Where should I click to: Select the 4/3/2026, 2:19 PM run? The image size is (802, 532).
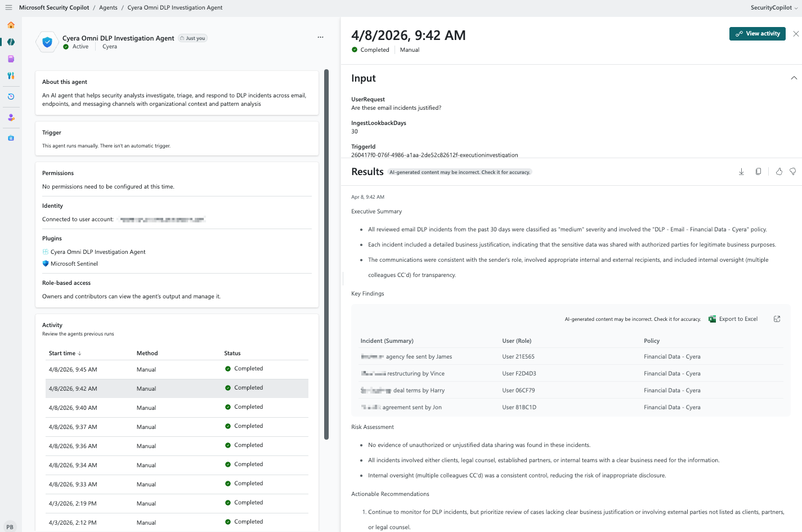pos(177,503)
